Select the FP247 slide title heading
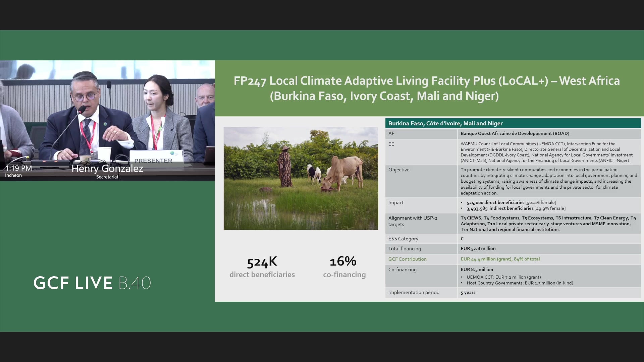644x362 pixels. pos(427,88)
